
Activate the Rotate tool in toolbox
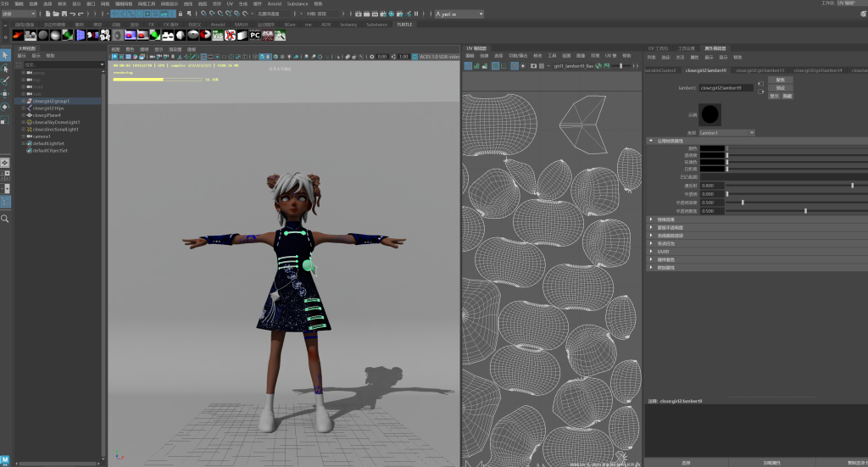[5, 107]
